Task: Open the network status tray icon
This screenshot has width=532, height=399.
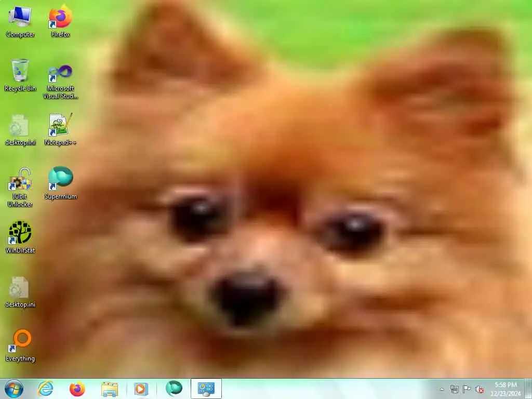Action: click(x=454, y=389)
